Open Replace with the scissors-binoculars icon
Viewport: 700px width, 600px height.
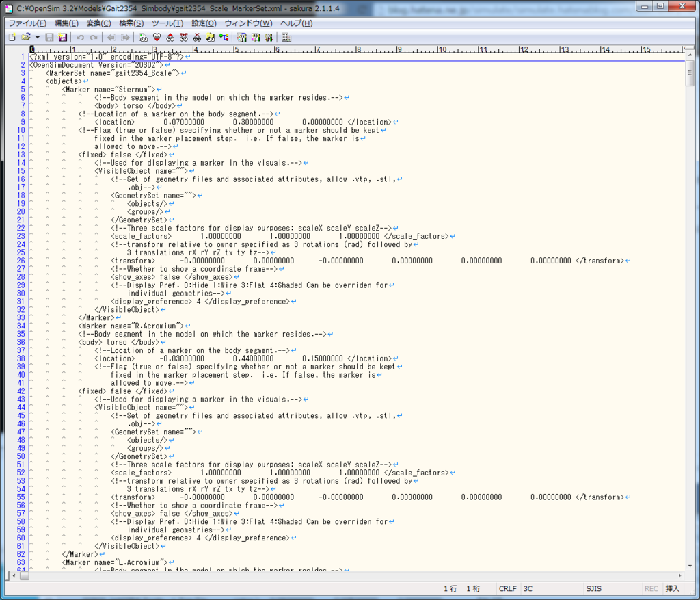pyautogui.click(x=197, y=38)
